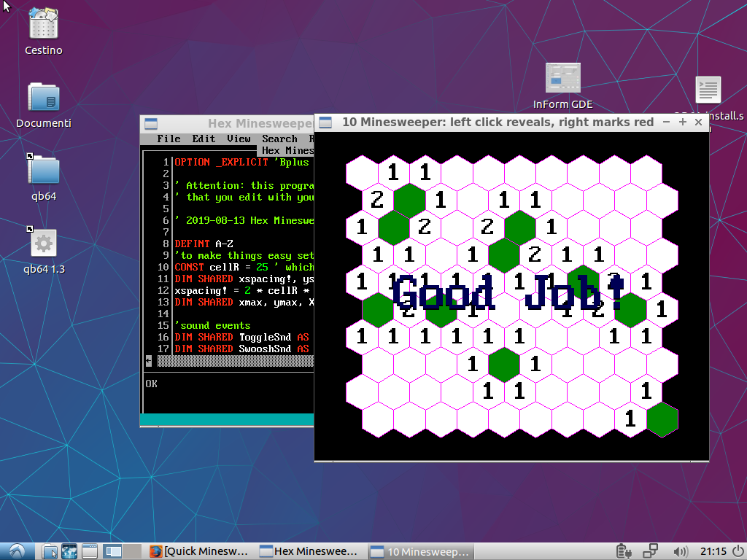
Task: Click the clock showing 21:15
Action: tap(713, 551)
